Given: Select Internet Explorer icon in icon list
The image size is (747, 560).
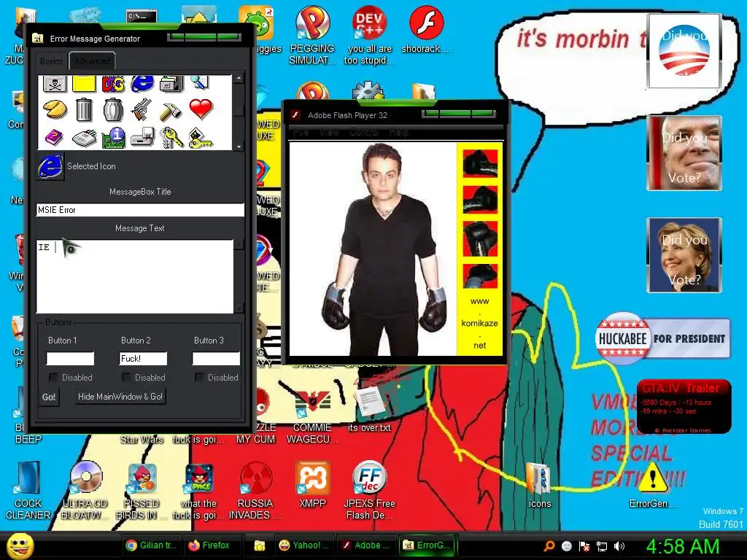Looking at the screenshot, I should click(x=142, y=84).
